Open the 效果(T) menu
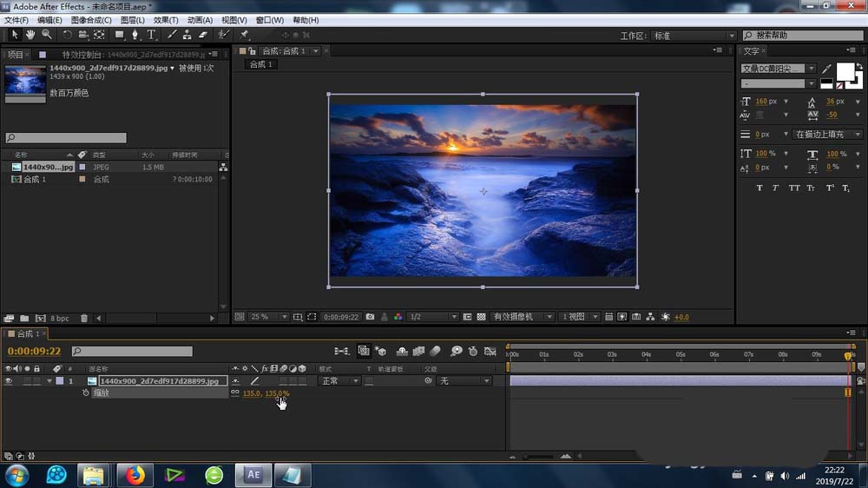The image size is (868, 488). click(x=165, y=20)
